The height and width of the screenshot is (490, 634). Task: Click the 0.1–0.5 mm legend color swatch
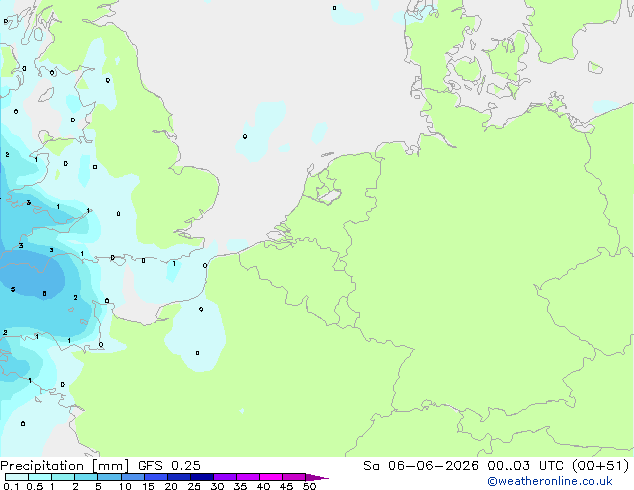click(x=17, y=477)
